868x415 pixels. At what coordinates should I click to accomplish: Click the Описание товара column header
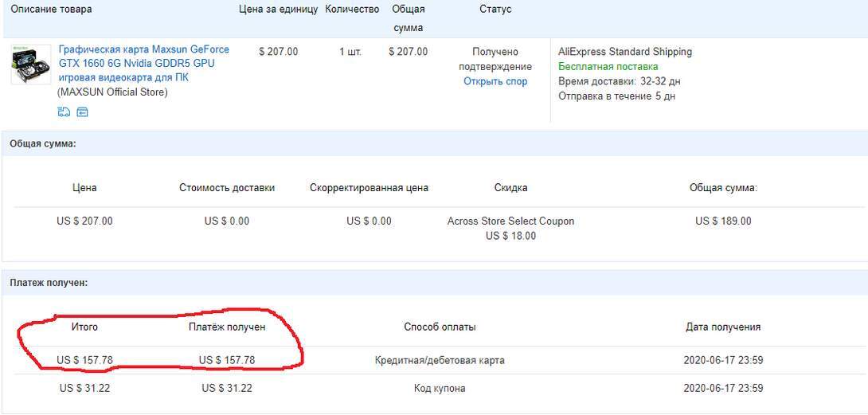coord(51,10)
